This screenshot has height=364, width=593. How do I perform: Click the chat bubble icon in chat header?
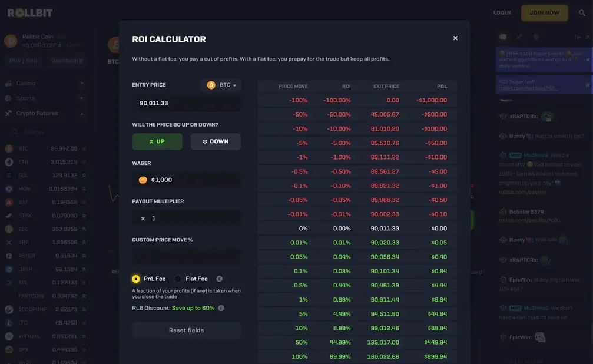click(502, 36)
